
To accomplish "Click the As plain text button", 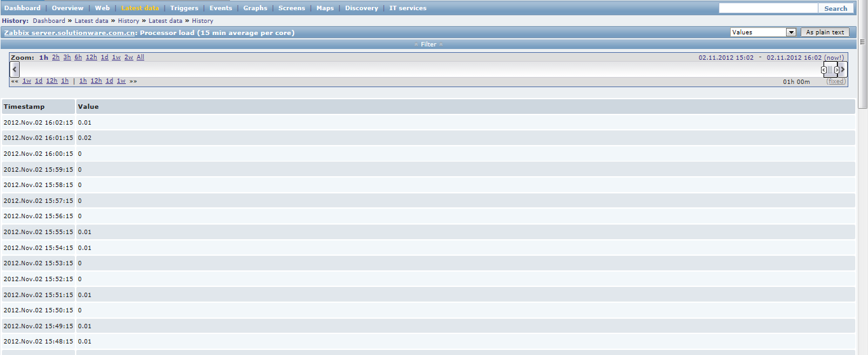I will coord(825,32).
